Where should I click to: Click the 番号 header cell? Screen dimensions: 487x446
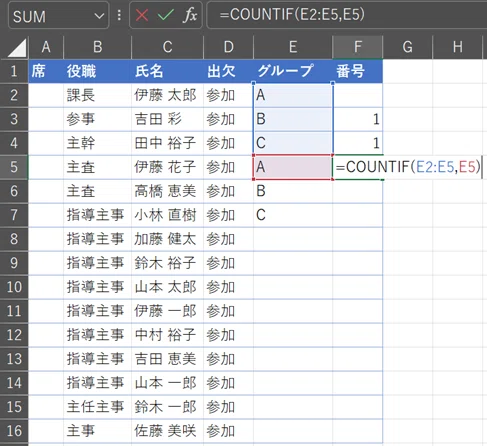tap(357, 71)
